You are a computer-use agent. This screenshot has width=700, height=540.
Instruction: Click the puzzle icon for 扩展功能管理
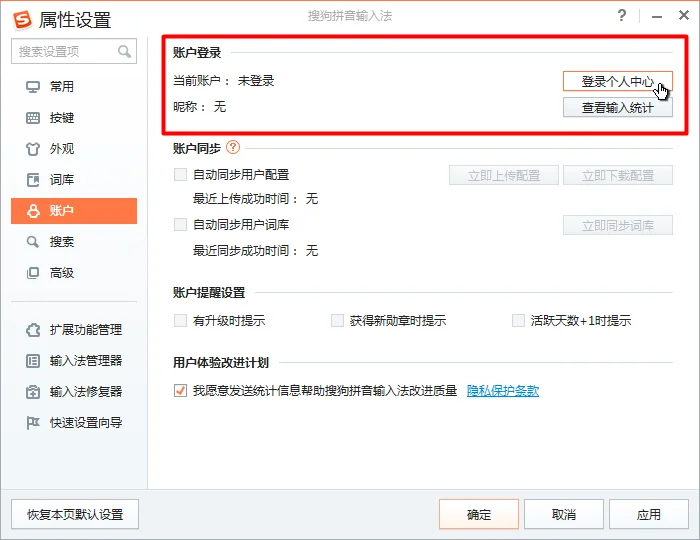coord(33,330)
